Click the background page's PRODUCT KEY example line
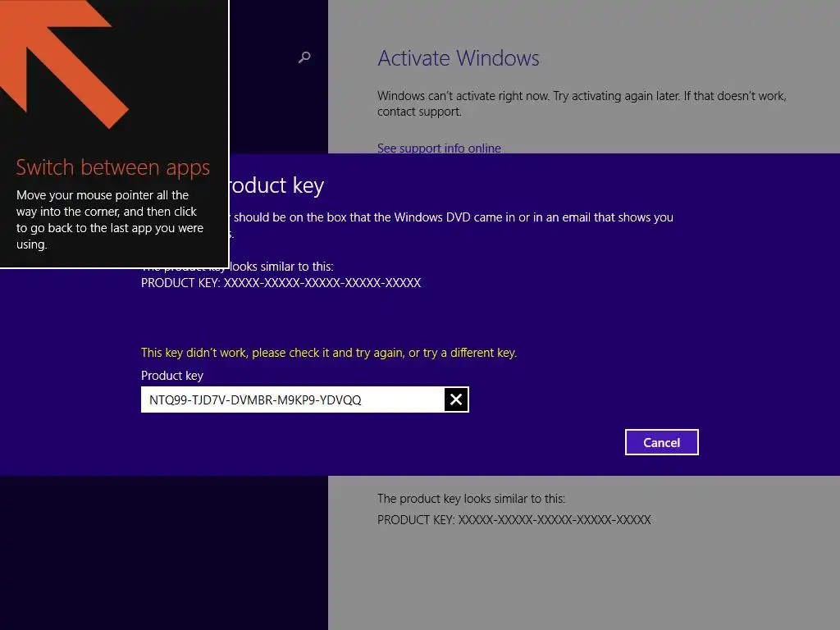 [514, 519]
